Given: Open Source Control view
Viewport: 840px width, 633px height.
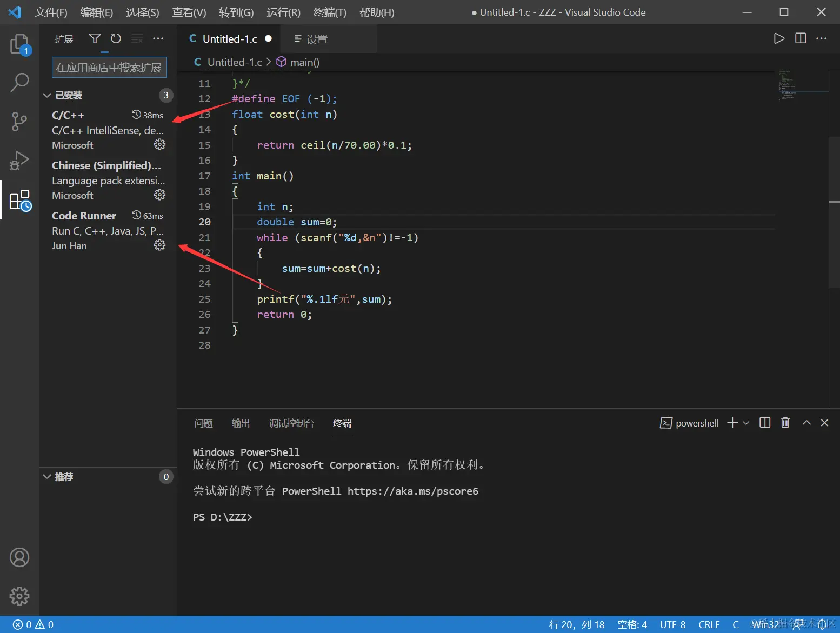Looking at the screenshot, I should click(19, 122).
